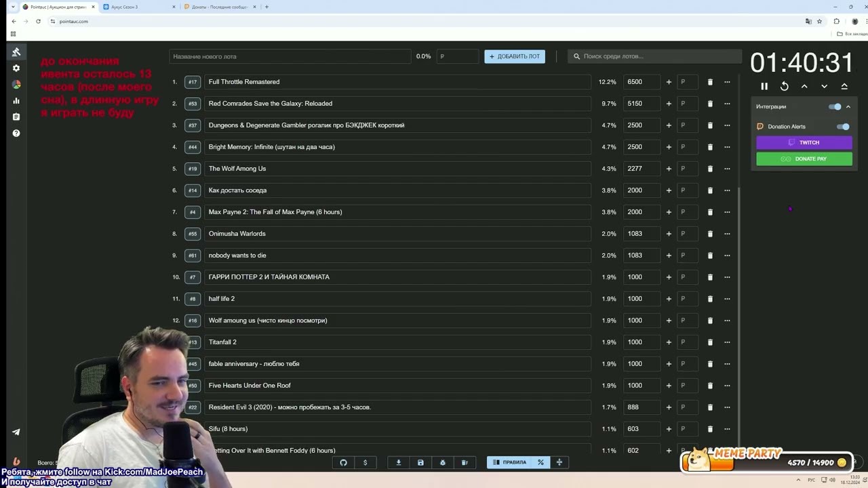Increase timer with the up arrow
The width and height of the screenshot is (868, 488).
pyautogui.click(x=804, y=87)
